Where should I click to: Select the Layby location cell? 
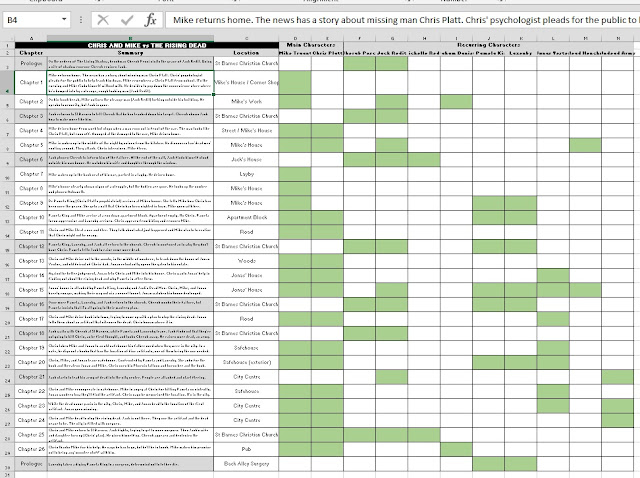[x=246, y=174]
